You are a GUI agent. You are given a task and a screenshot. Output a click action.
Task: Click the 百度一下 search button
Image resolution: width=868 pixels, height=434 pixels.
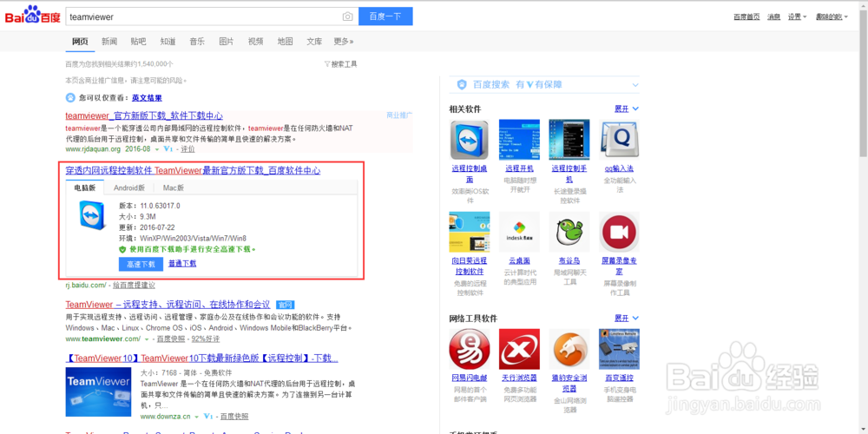click(385, 16)
